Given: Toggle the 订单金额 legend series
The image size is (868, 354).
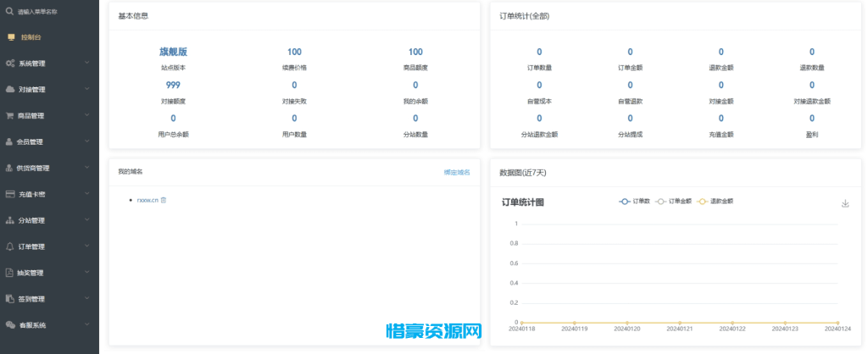Looking at the screenshot, I should click(x=673, y=202).
